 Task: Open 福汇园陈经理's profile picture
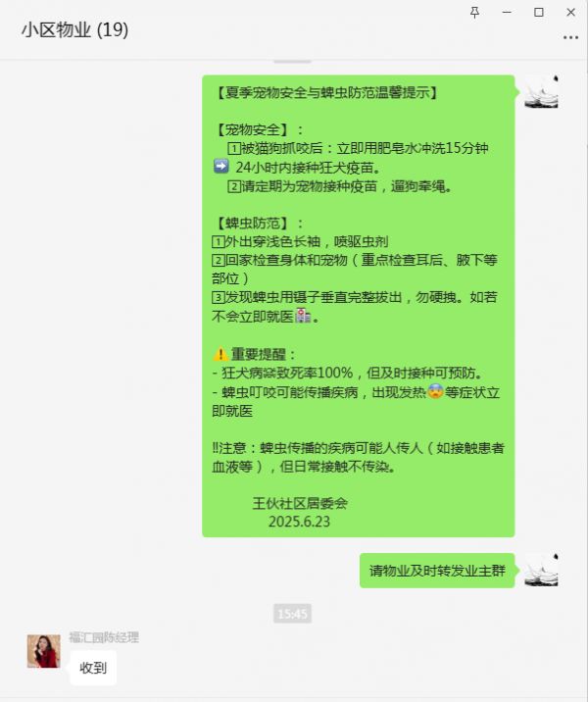tap(43, 651)
